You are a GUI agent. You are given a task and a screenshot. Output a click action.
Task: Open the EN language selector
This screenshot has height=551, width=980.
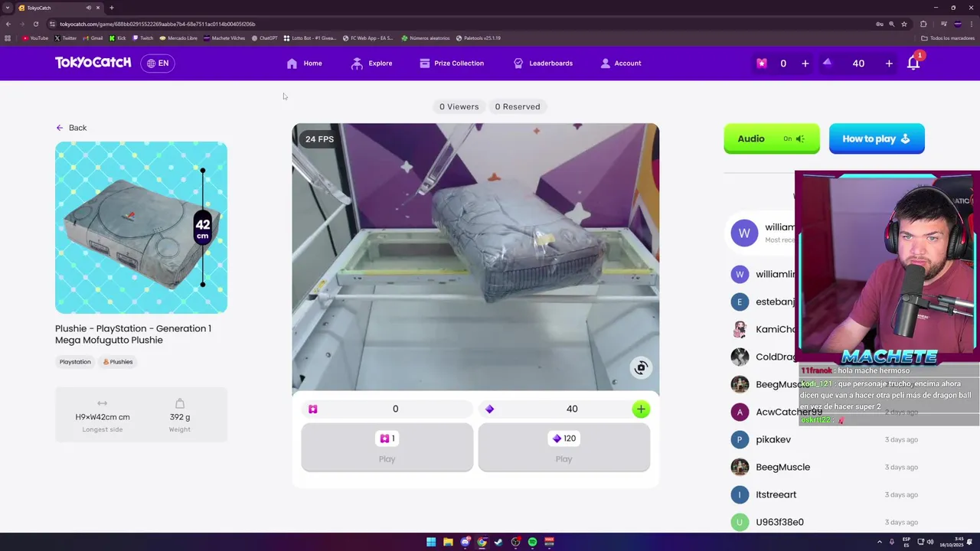coord(158,64)
